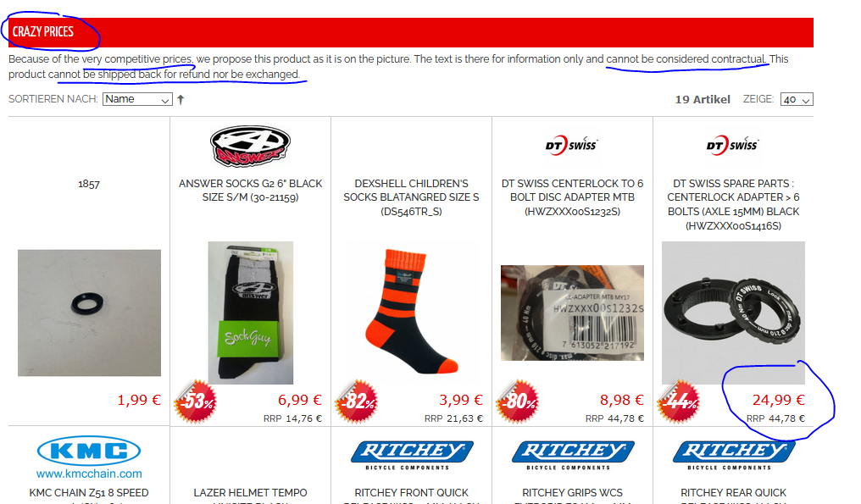View the orange striped sock image
The width and height of the screenshot is (861, 504).
point(411,313)
